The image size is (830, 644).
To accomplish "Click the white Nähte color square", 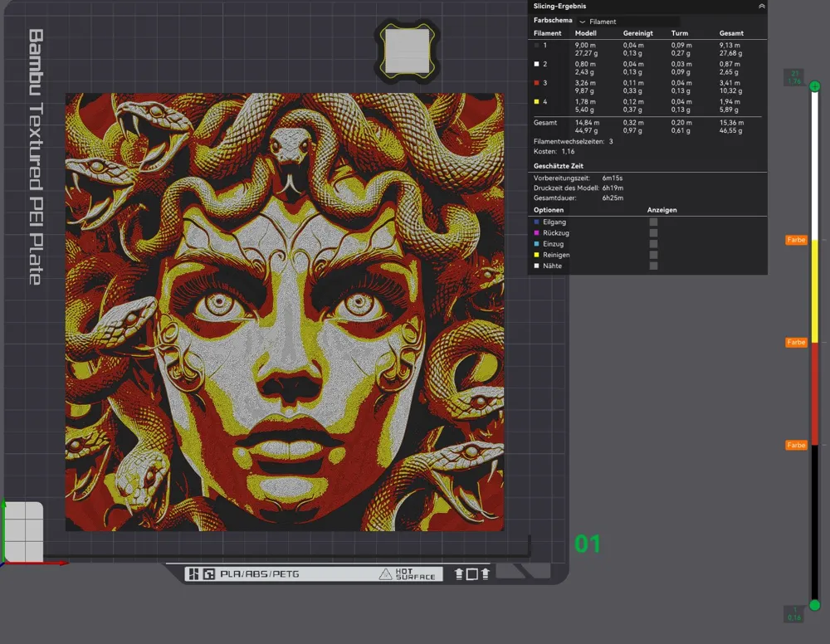I will click(x=536, y=266).
